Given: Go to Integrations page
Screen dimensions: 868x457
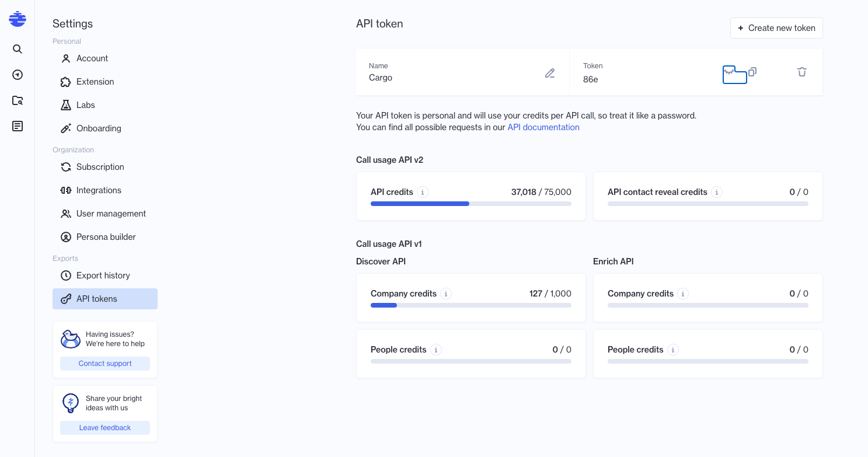Looking at the screenshot, I should tap(105, 190).
